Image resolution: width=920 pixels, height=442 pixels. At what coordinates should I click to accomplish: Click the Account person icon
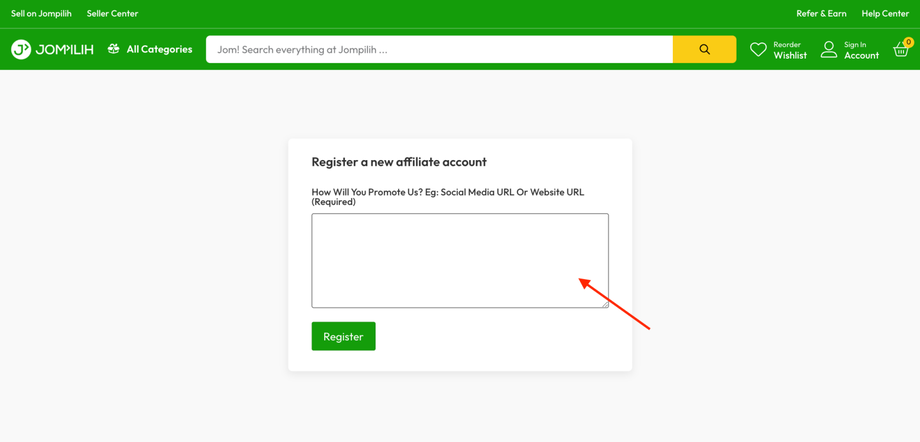pyautogui.click(x=829, y=49)
